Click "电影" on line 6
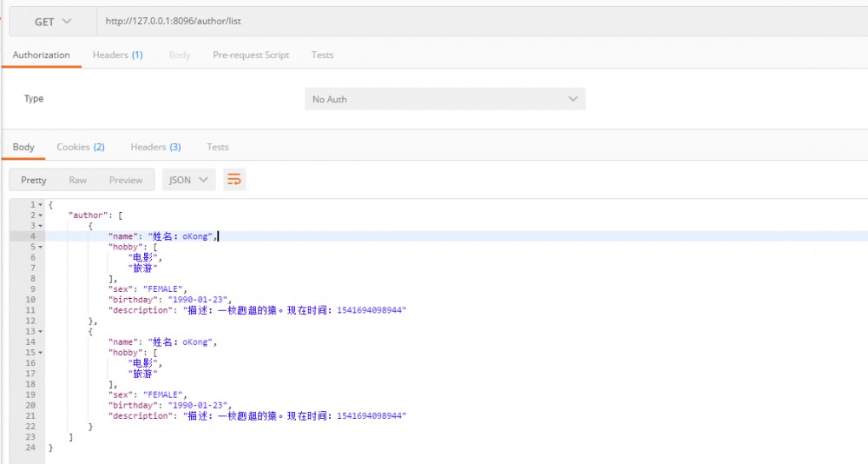 pyautogui.click(x=143, y=257)
